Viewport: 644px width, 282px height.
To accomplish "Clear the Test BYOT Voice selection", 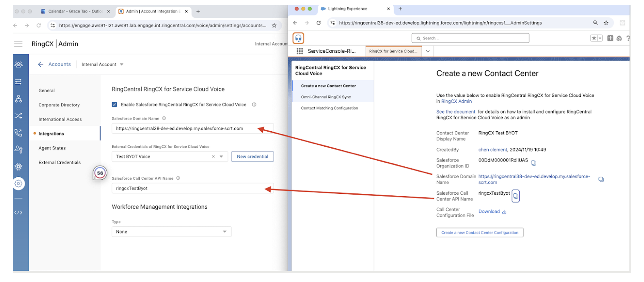I will (213, 157).
